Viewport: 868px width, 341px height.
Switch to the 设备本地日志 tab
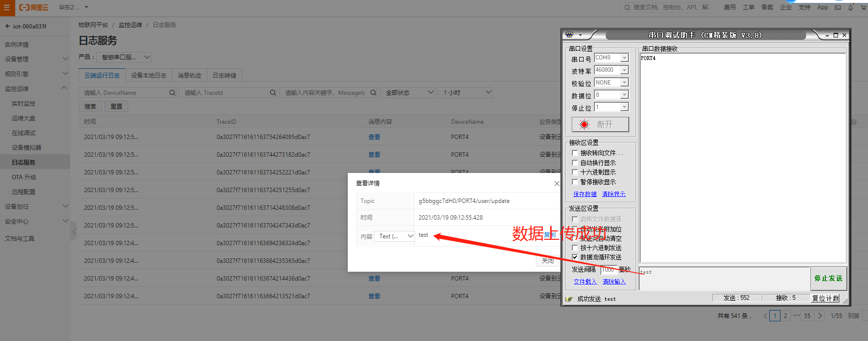pyautogui.click(x=148, y=75)
